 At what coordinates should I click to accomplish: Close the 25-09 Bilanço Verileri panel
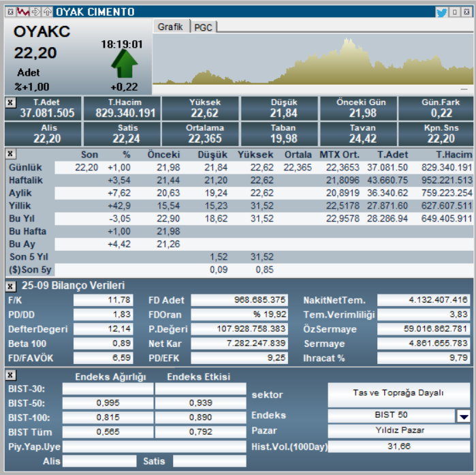click(x=10, y=286)
